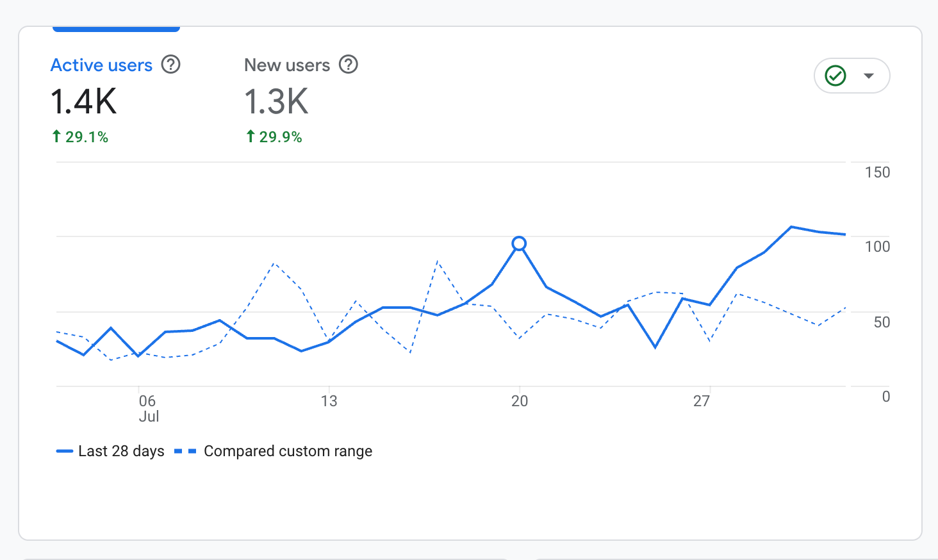
Task: Click the help icon beside Active users
Action: click(170, 65)
